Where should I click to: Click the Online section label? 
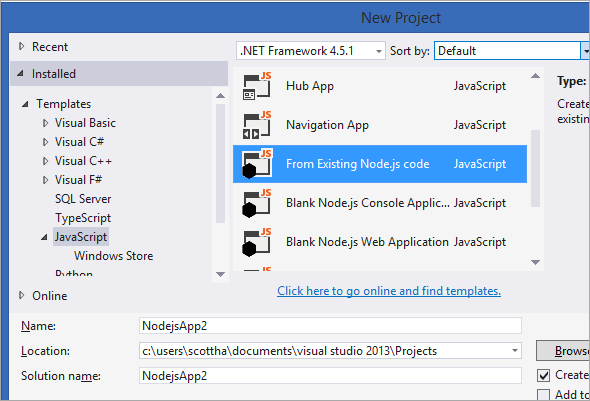point(50,296)
